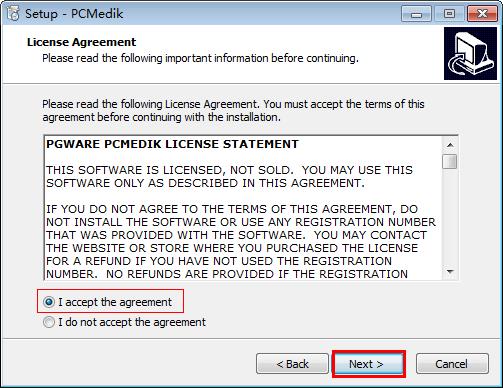Image resolution: width=503 pixels, height=388 pixels.
Task: Click inside the license statement text box
Action: click(243, 208)
